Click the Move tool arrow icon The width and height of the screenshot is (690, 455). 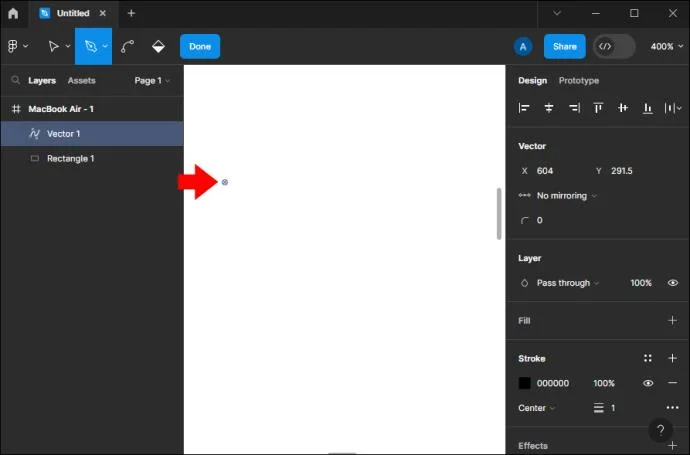pyautogui.click(x=54, y=46)
